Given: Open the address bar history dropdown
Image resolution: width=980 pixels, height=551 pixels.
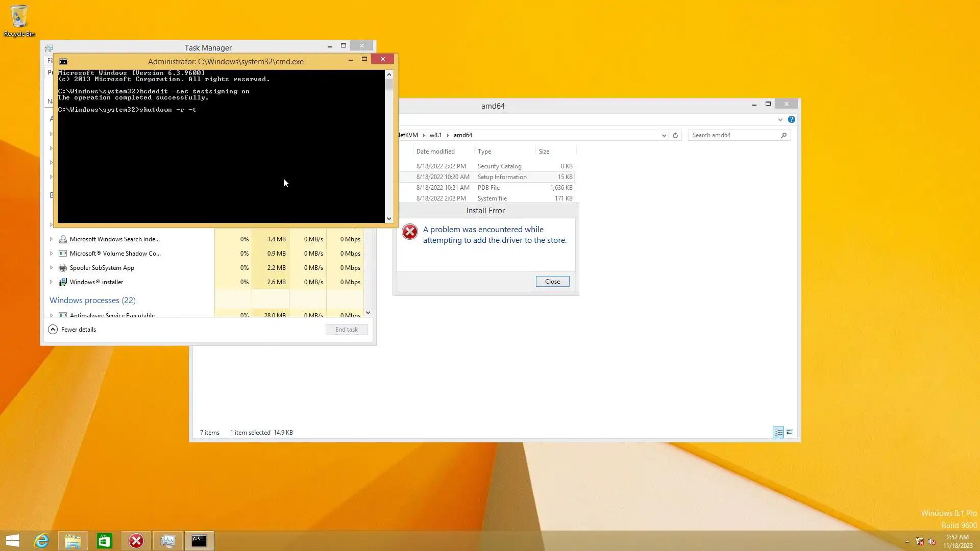Looking at the screenshot, I should (664, 135).
